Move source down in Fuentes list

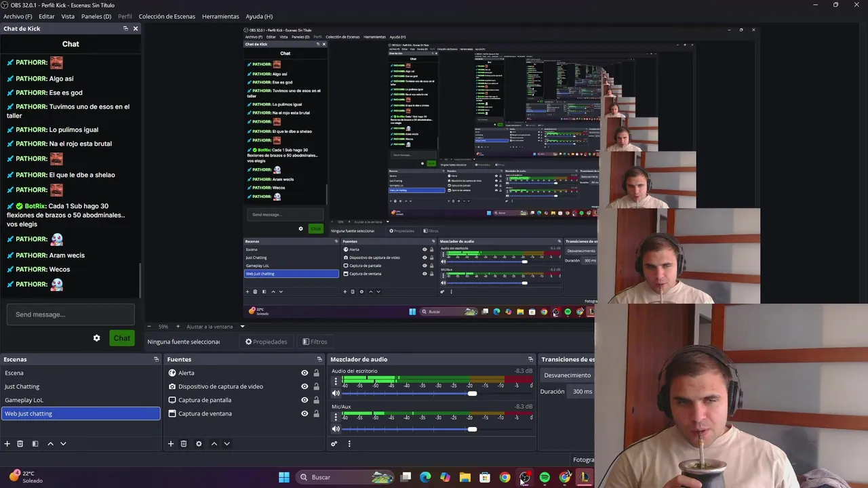(x=227, y=444)
